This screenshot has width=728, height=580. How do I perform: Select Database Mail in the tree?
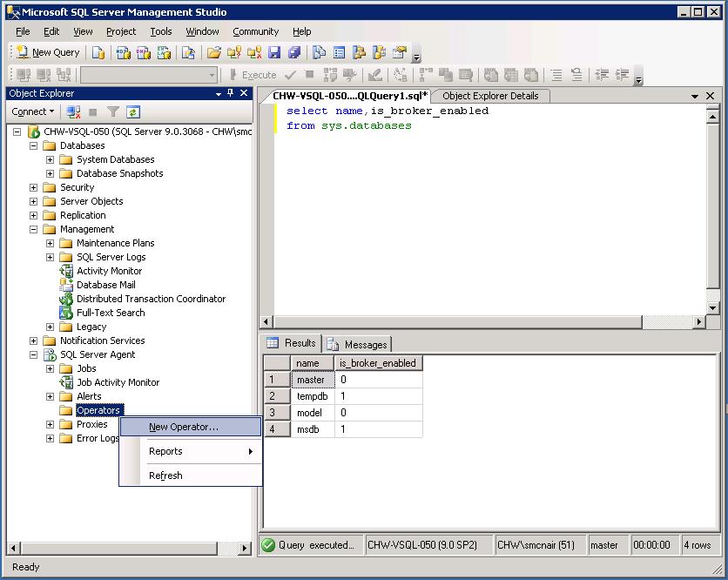(106, 285)
